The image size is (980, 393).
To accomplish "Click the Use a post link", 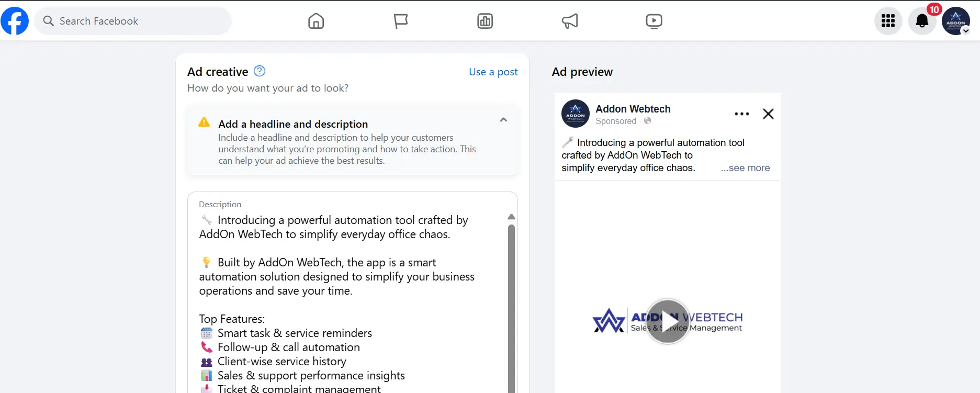I will [493, 72].
